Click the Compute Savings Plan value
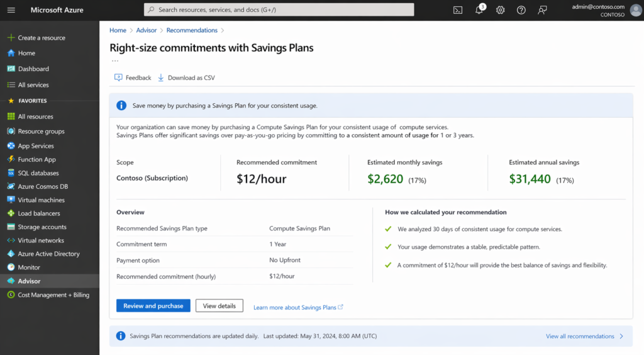Image resolution: width=644 pixels, height=355 pixels. tap(299, 228)
